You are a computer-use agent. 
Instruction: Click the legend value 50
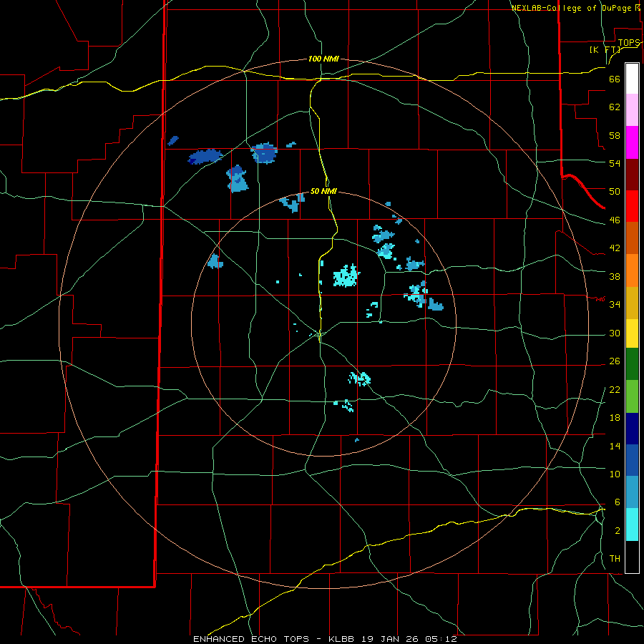coord(615,192)
